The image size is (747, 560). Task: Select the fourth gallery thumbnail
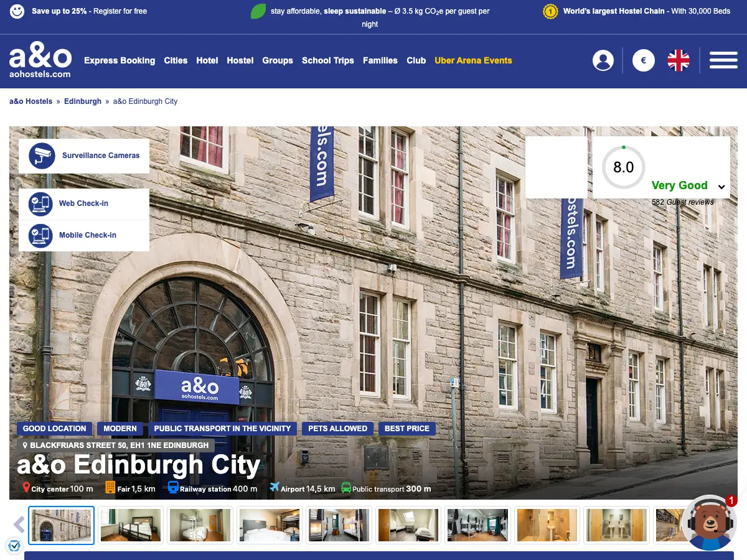coord(270,525)
